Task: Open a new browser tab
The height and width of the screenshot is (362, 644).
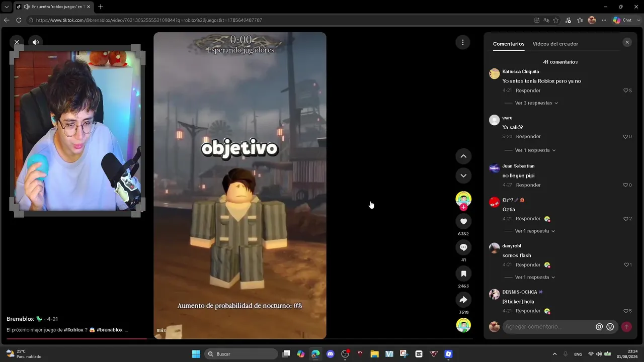Action: tap(101, 7)
